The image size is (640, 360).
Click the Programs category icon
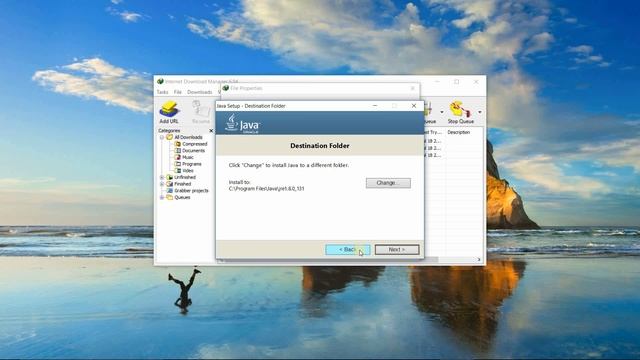[178, 164]
